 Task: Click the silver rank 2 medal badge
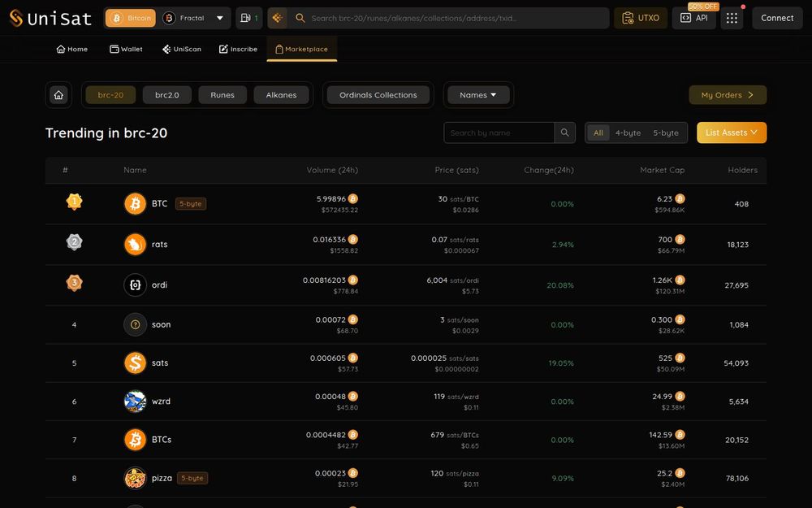coord(74,242)
